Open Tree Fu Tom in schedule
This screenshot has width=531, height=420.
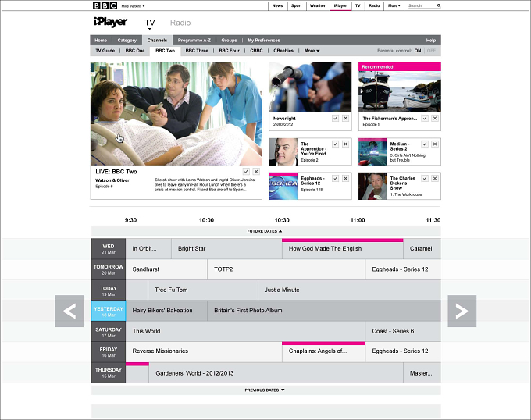click(x=203, y=290)
